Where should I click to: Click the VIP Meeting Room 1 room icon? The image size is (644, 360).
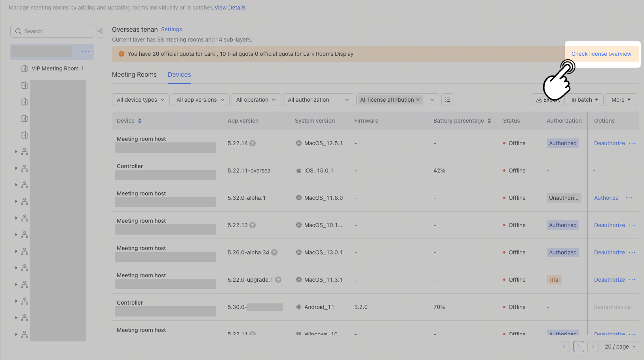pyautogui.click(x=24, y=68)
